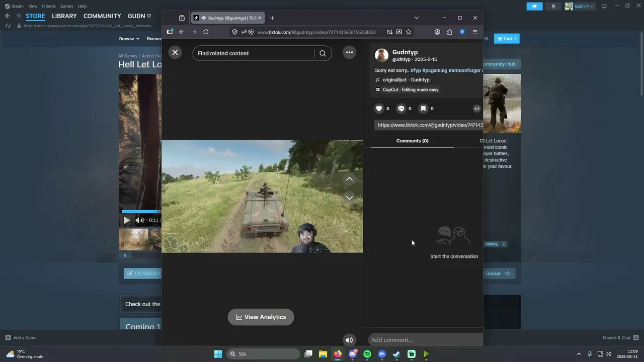Toggle the On Wishlist checkbox button
The height and width of the screenshot is (362, 644).
[143, 274]
